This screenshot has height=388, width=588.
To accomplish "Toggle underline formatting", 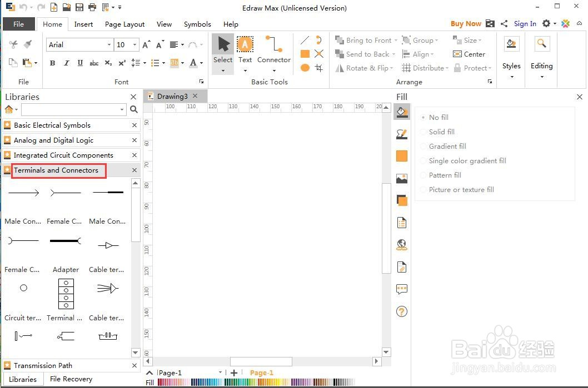I will pos(80,63).
